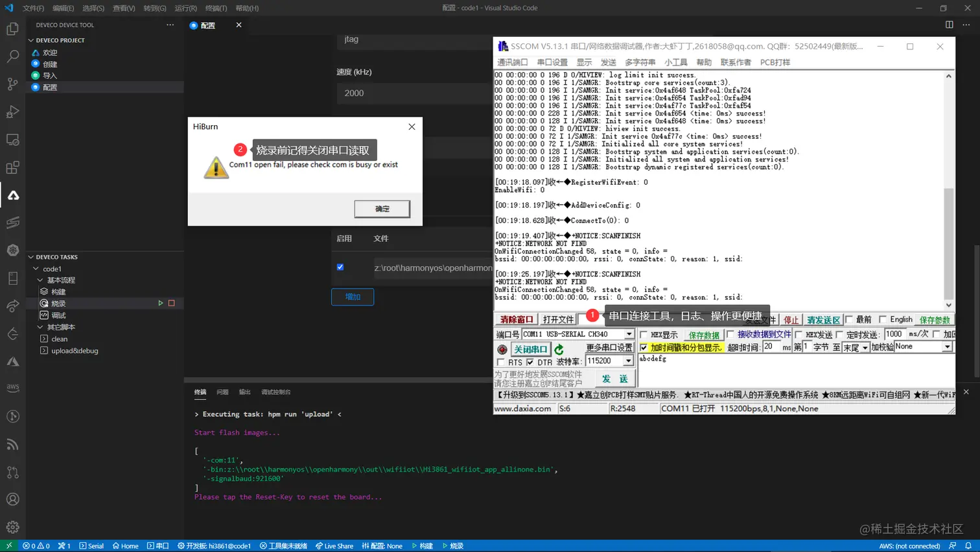This screenshot has width=980, height=552.
Task: Click the 发送 send button in SSCOM
Action: 614,378
